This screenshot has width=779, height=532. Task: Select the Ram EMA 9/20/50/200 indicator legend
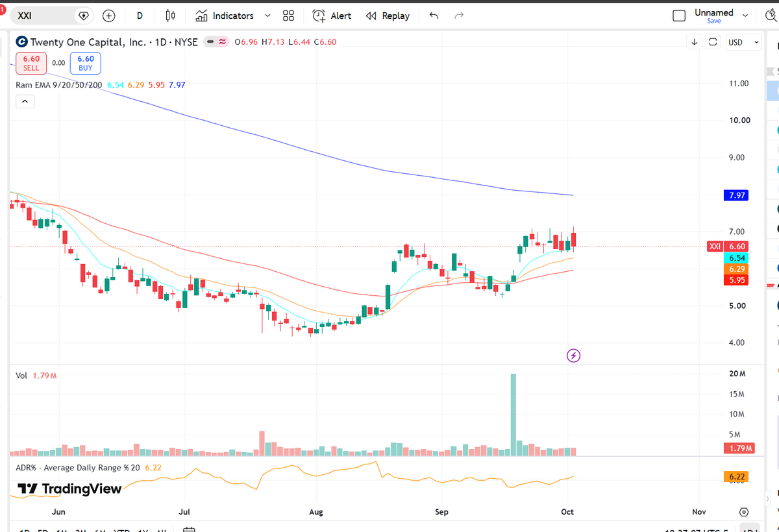(59, 85)
